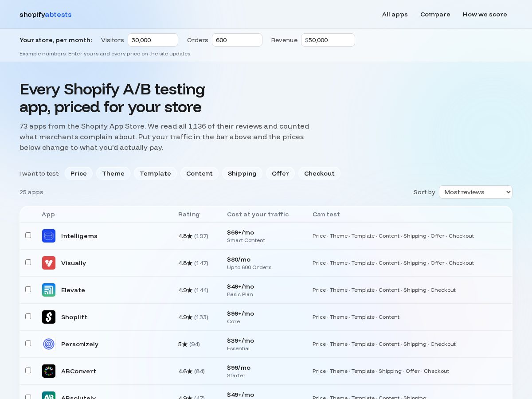Click ABConvert rating 4.6★ (84)
The height and width of the screenshot is (399, 532).
pos(192,371)
